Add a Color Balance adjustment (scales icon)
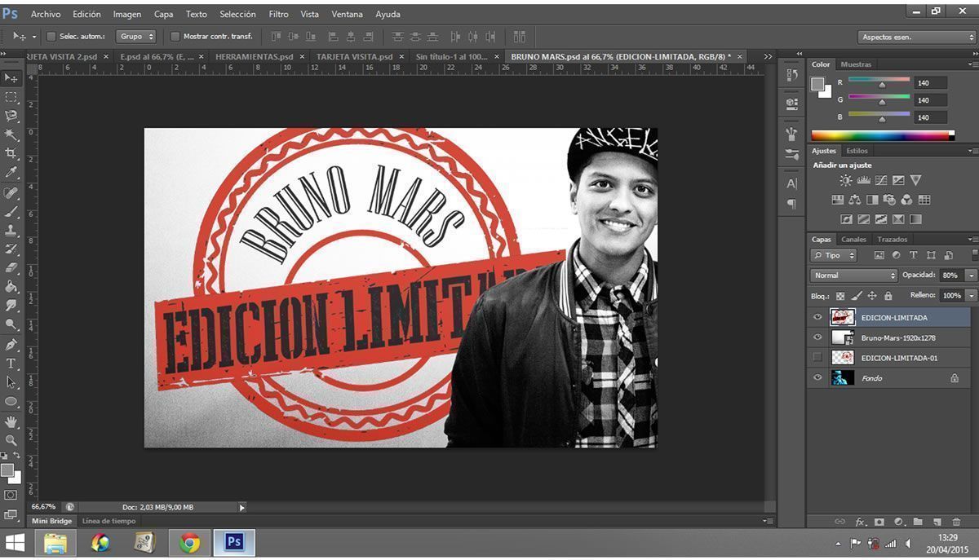The width and height of the screenshot is (979, 560). (854, 200)
